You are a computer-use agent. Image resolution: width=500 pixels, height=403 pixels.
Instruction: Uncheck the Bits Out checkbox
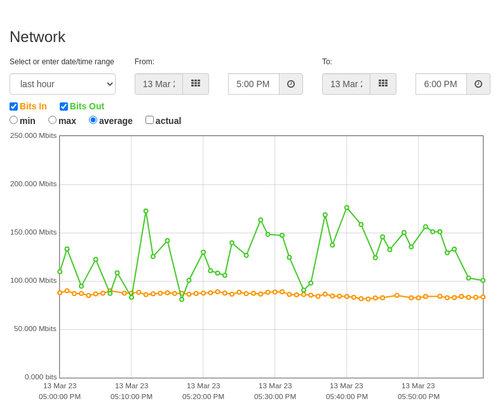64,106
